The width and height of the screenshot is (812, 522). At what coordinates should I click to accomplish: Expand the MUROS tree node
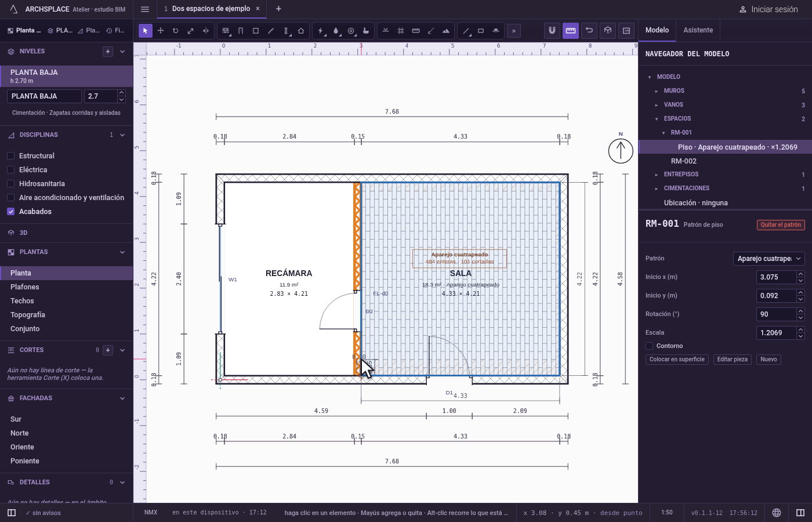[657, 91]
